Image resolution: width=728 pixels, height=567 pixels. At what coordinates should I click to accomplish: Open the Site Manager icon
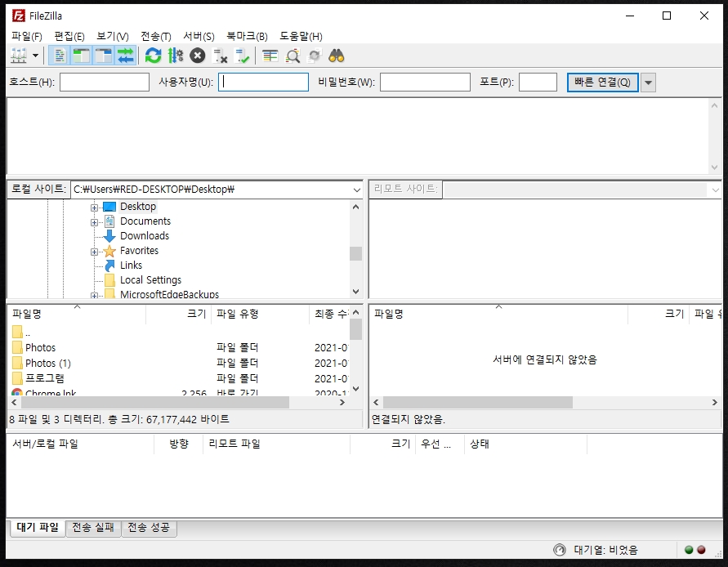point(19,56)
